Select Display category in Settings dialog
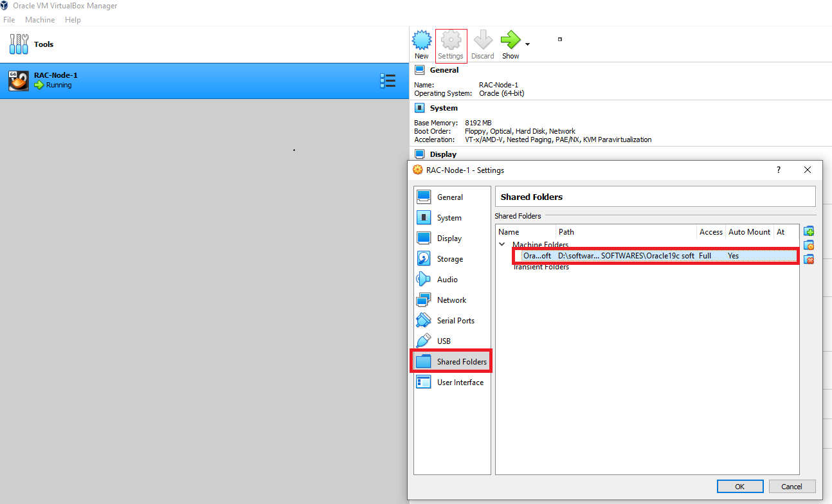Image resolution: width=832 pixels, height=504 pixels. coord(452,239)
